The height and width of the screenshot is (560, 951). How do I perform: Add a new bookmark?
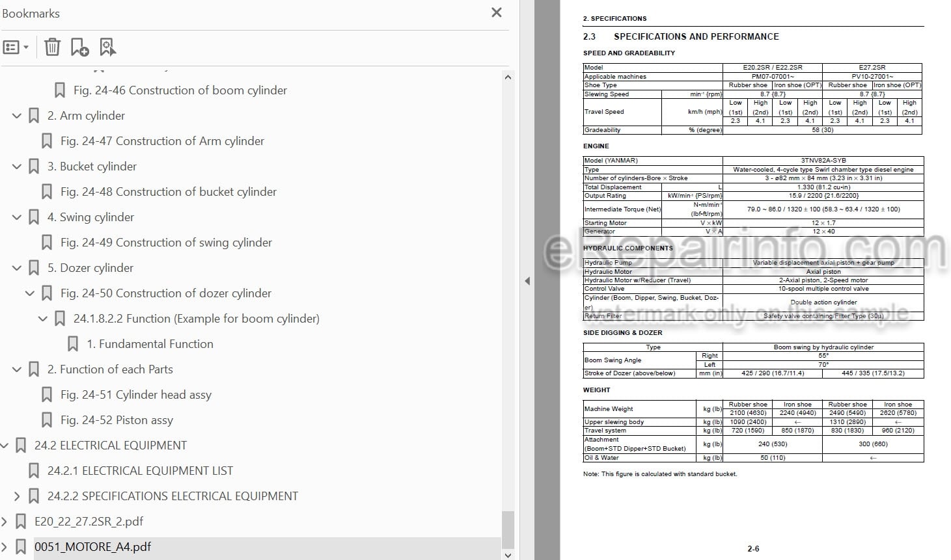(x=79, y=47)
